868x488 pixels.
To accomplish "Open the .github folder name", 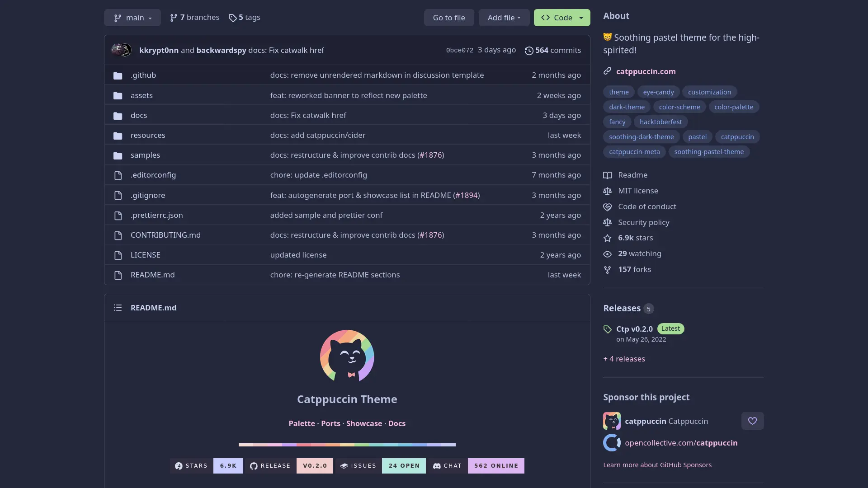I will (143, 75).
